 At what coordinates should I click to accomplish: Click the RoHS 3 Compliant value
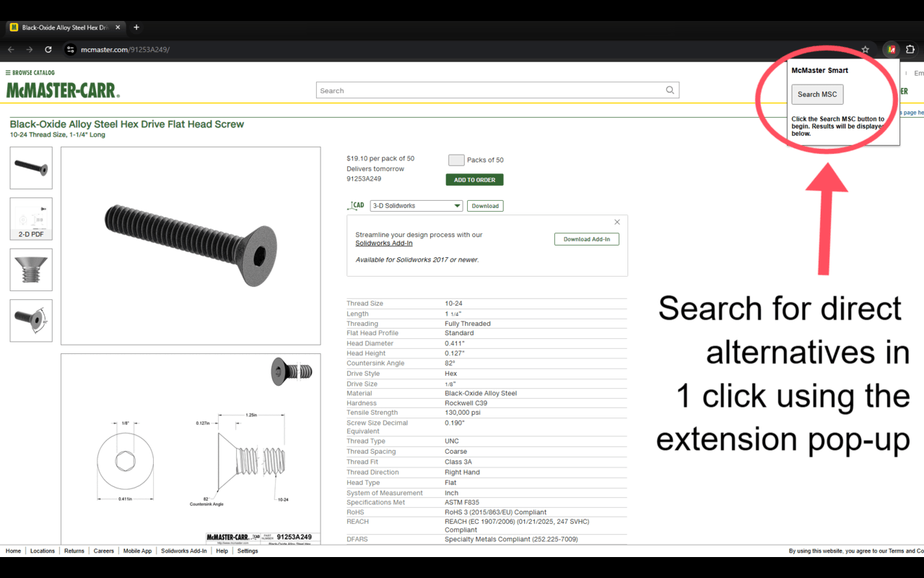(495, 512)
